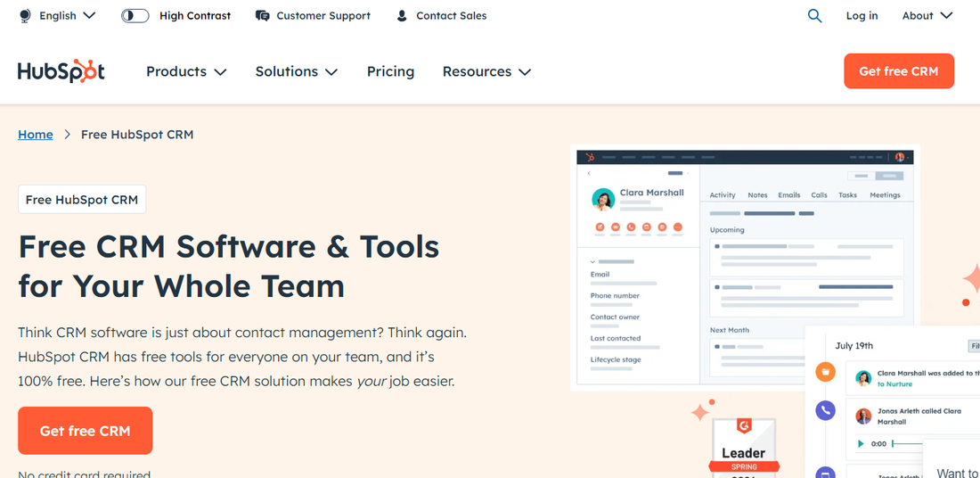Viewport: 980px width, 478px height.
Task: Click the July 19th date heading
Action: (x=853, y=345)
